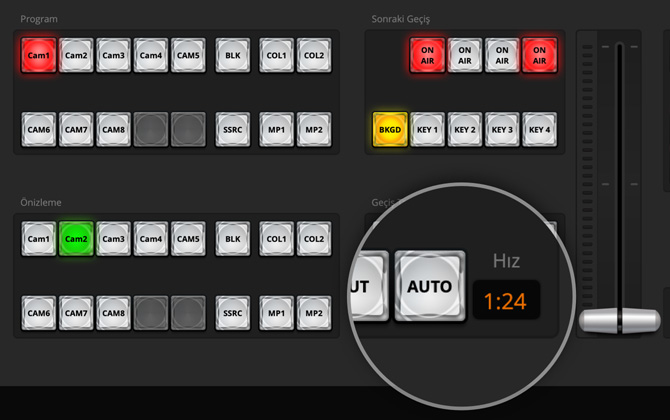
Task: Select Cam4 on the Program bus
Action: click(x=151, y=55)
